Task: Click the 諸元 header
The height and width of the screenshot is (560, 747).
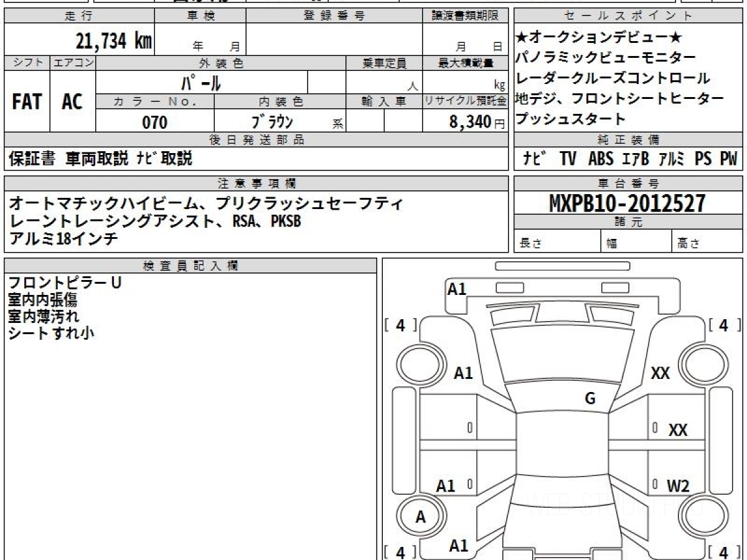Action: coord(629,223)
